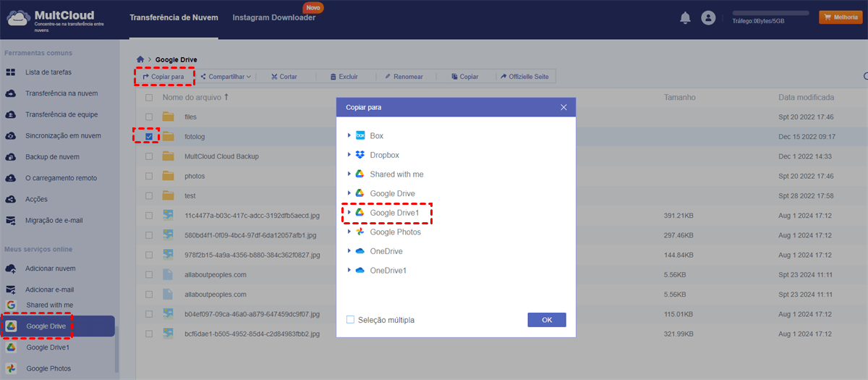Click Google Photos sidebar icon
This screenshot has height=380, width=868.
[x=11, y=368]
